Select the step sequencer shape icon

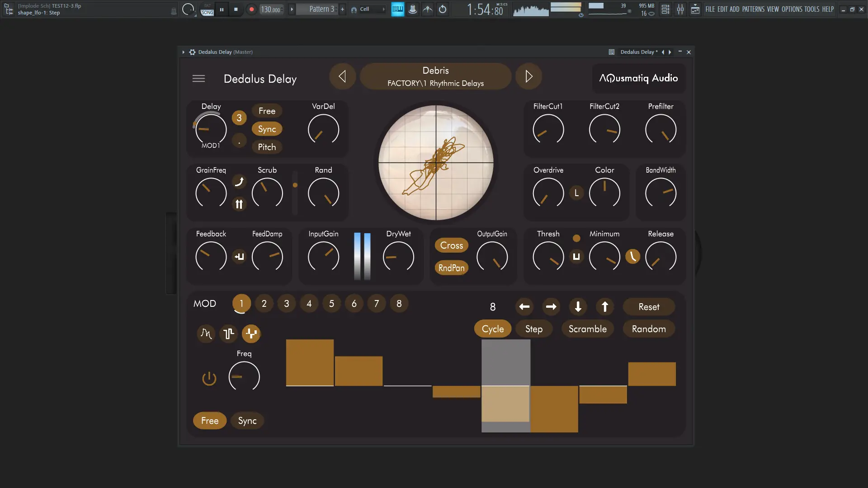251,333
